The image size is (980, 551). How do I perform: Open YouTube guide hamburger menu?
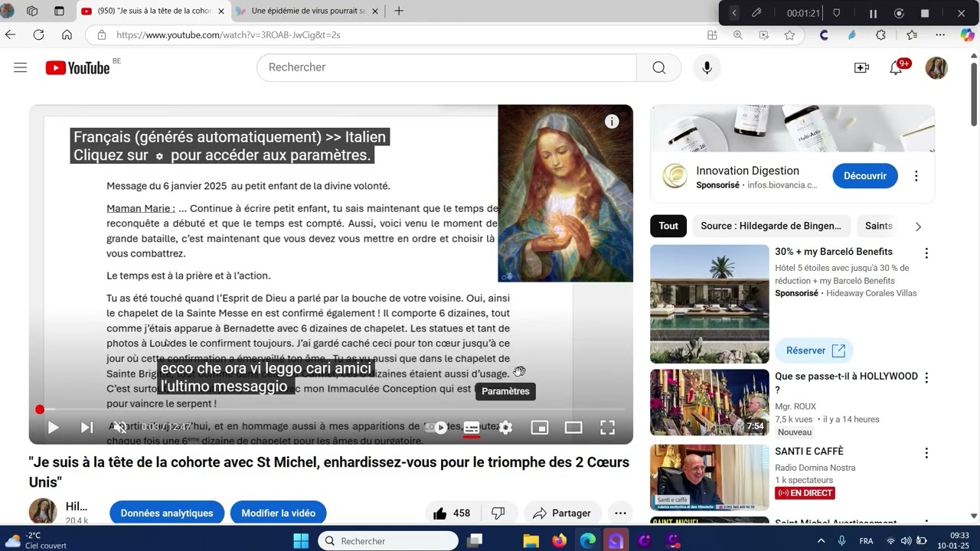[21, 67]
